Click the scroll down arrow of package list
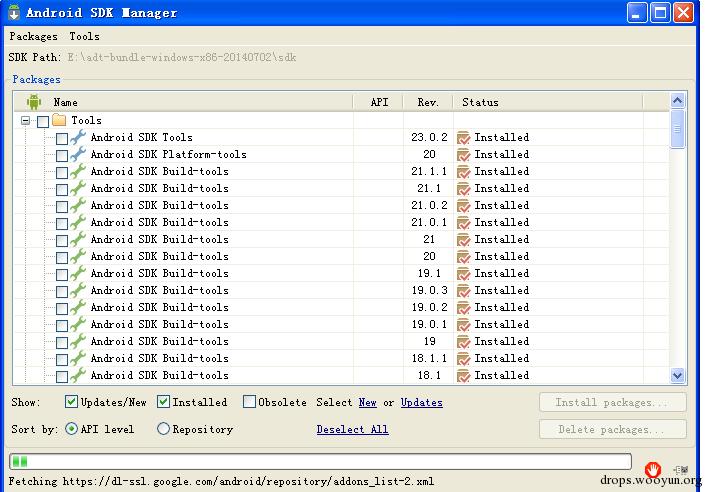The image size is (706, 492). (x=678, y=375)
